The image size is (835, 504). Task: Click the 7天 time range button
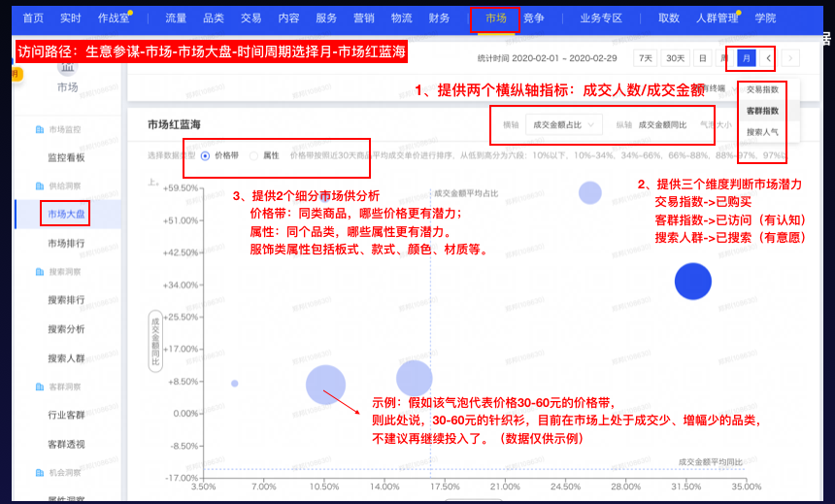(645, 58)
